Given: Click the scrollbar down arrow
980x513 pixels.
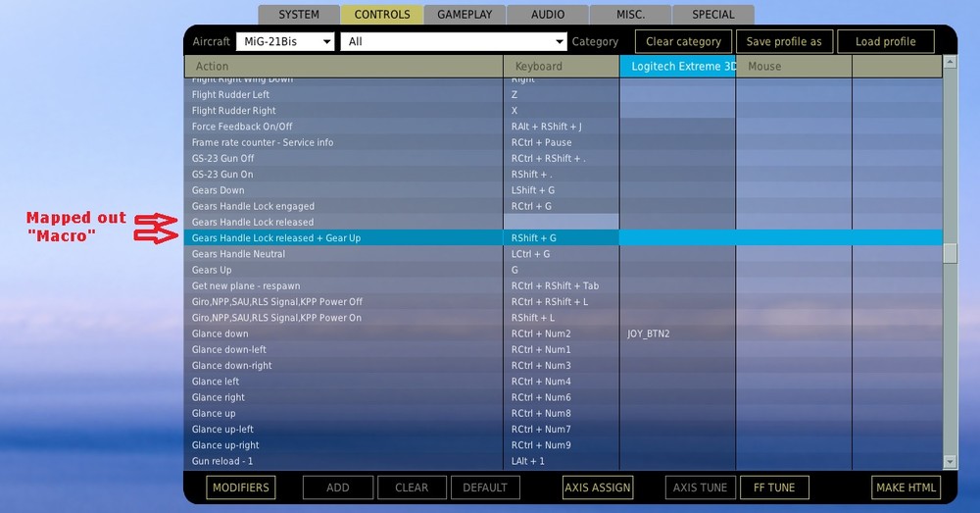Looking at the screenshot, I should coord(950,462).
